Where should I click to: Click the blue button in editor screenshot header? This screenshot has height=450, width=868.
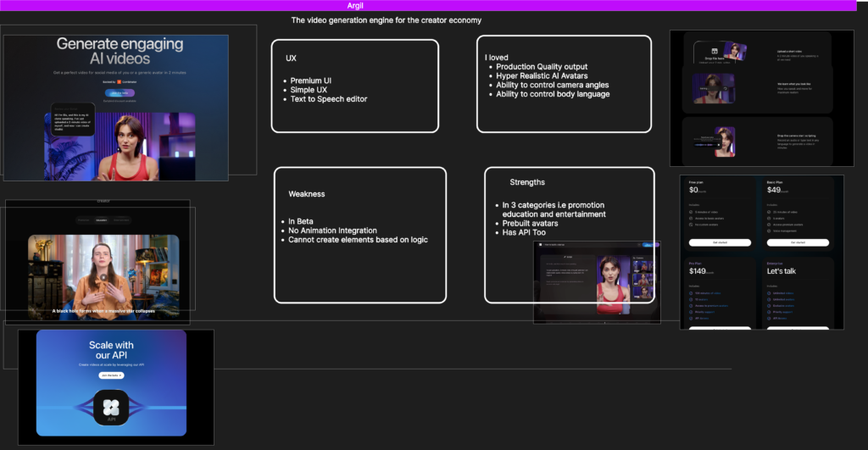pyautogui.click(x=651, y=246)
